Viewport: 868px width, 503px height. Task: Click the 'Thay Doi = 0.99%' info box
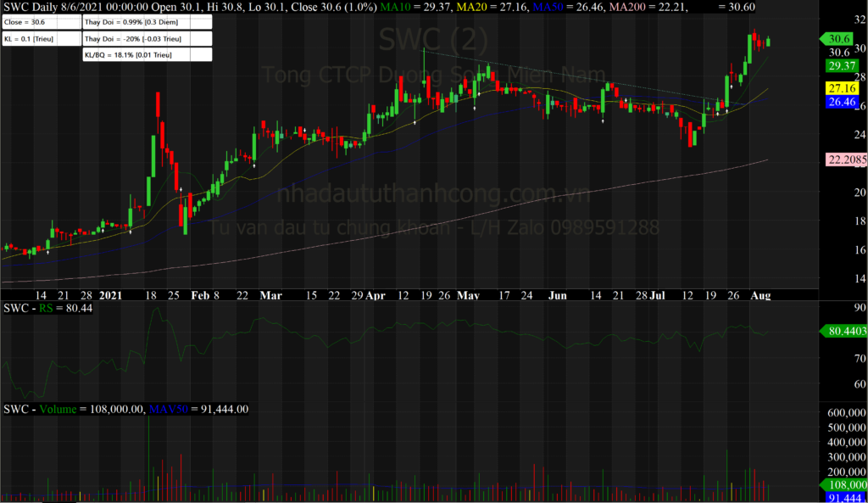point(145,23)
